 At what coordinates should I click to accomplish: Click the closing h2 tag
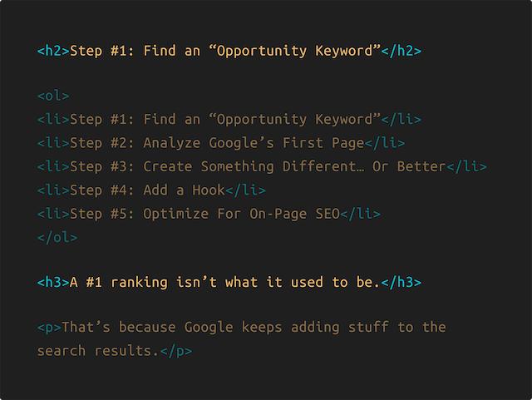coord(401,51)
